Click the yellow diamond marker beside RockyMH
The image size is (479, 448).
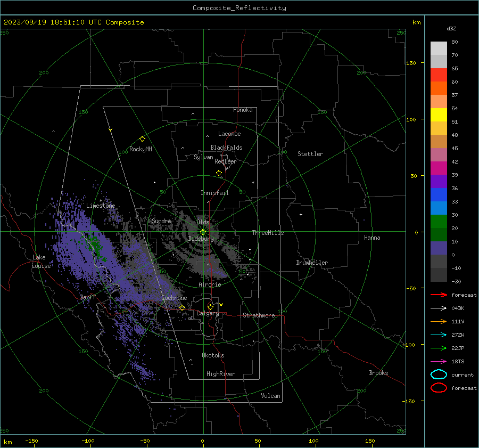click(x=142, y=139)
